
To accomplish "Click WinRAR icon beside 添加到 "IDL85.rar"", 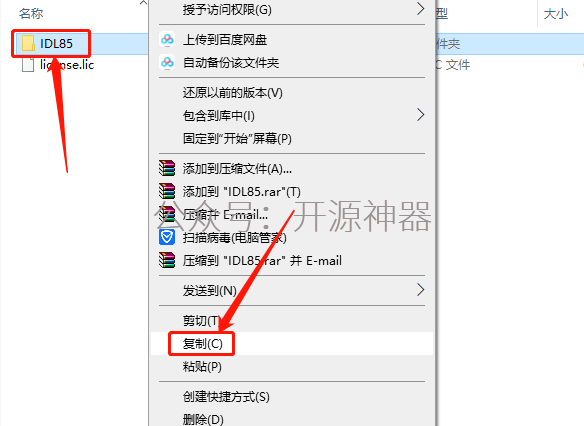I will [167, 191].
